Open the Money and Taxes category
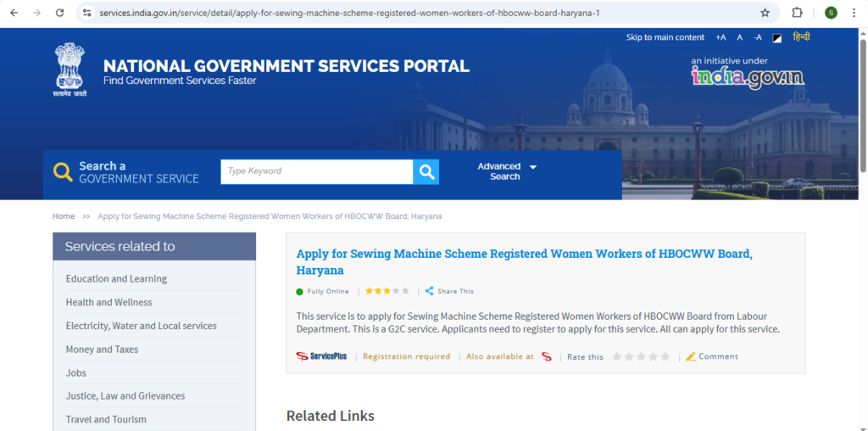This screenshot has width=868, height=431. 102,350
